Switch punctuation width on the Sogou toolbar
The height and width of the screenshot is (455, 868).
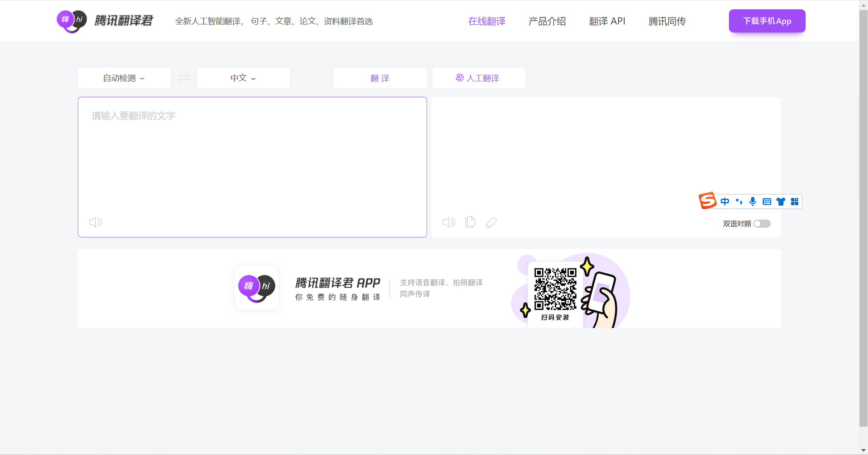tap(739, 201)
